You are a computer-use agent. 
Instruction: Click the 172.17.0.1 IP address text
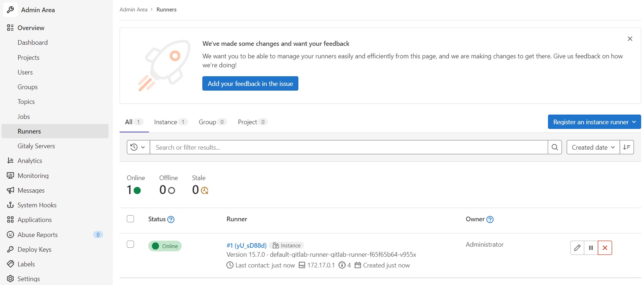(x=321, y=265)
